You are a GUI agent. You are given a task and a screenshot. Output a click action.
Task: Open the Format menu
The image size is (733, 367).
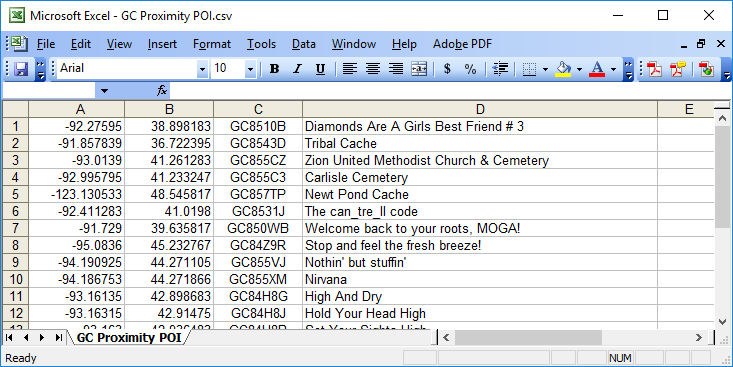click(212, 44)
